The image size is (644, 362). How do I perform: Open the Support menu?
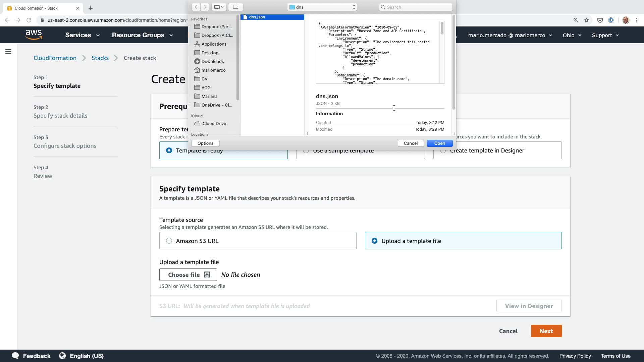click(605, 35)
